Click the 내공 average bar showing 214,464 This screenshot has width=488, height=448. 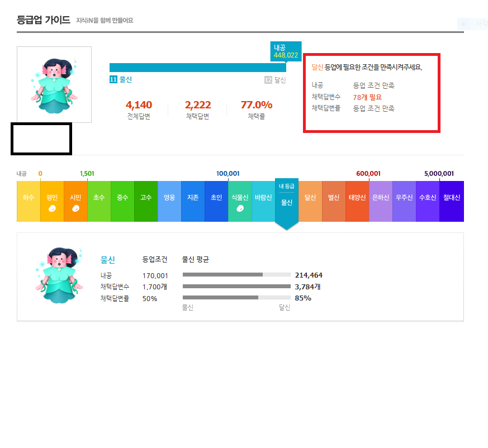(x=236, y=275)
